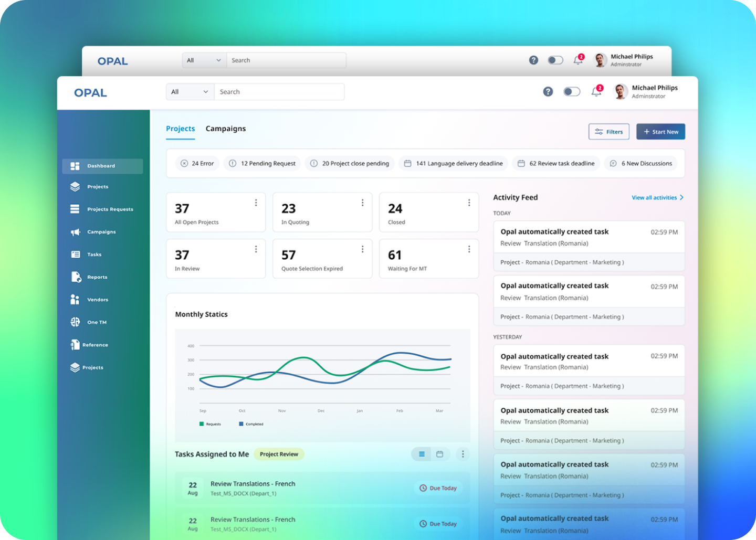Switch to calendar view in Tasks Assigned to Me
The width and height of the screenshot is (756, 540).
click(440, 454)
